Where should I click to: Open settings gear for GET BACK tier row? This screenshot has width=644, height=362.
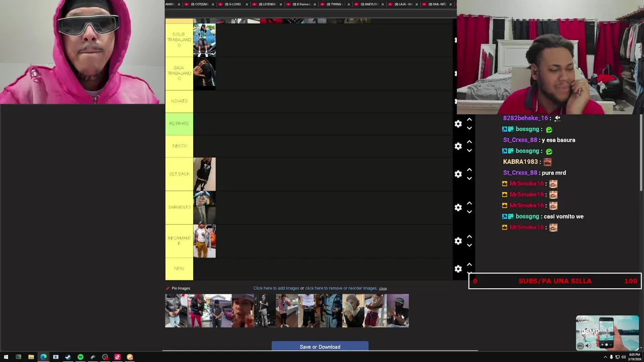click(458, 174)
